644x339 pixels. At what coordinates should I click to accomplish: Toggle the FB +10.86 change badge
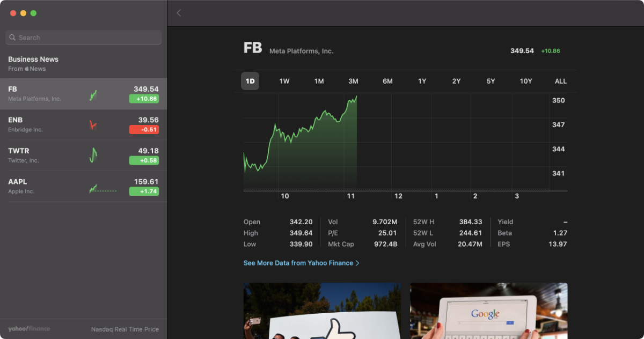click(144, 99)
